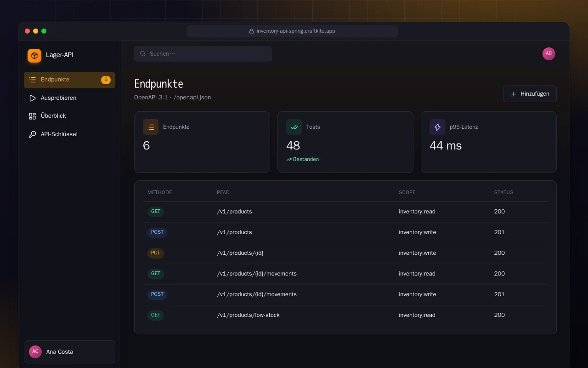The image size is (588, 368).
Task: Click the trend arrow beside Bestanden
Action: 289,160
